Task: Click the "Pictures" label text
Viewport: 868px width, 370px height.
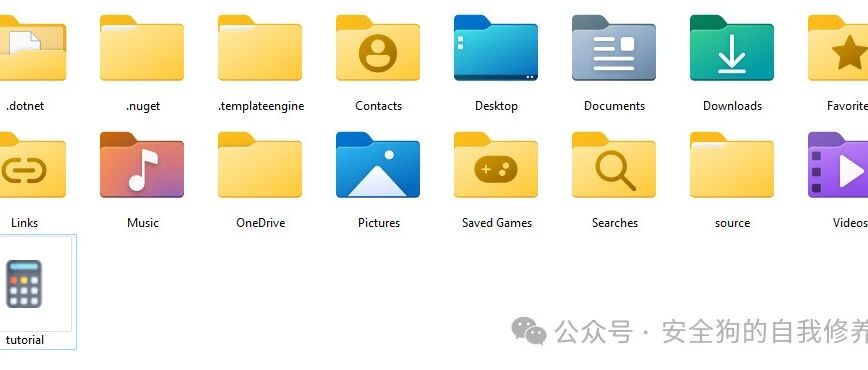Action: tap(379, 223)
